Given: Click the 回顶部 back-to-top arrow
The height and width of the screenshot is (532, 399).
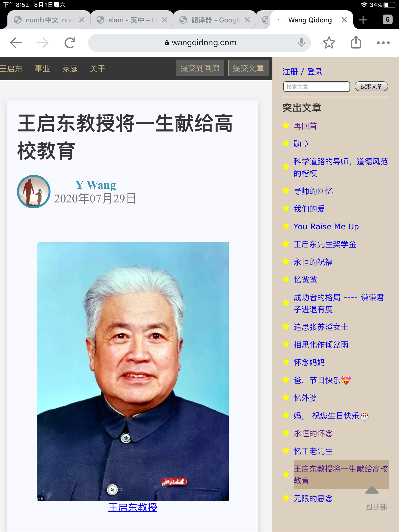Looking at the screenshot, I should coord(372,490).
